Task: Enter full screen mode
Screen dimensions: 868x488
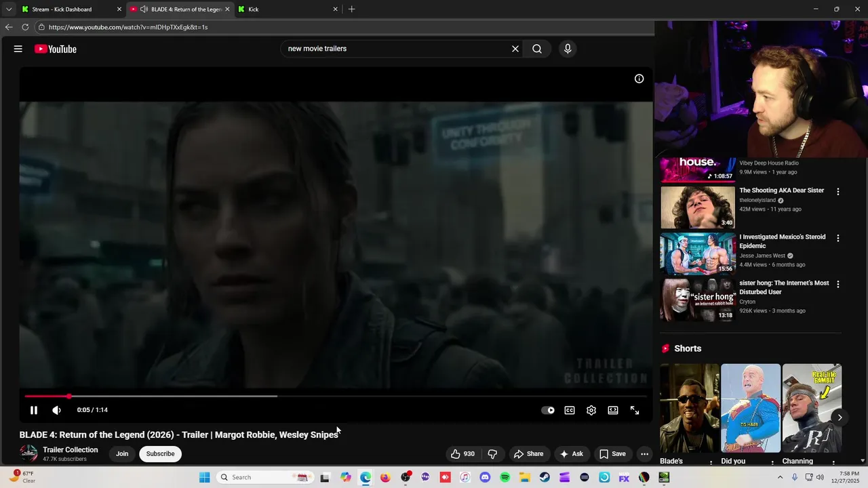Action: pyautogui.click(x=635, y=410)
